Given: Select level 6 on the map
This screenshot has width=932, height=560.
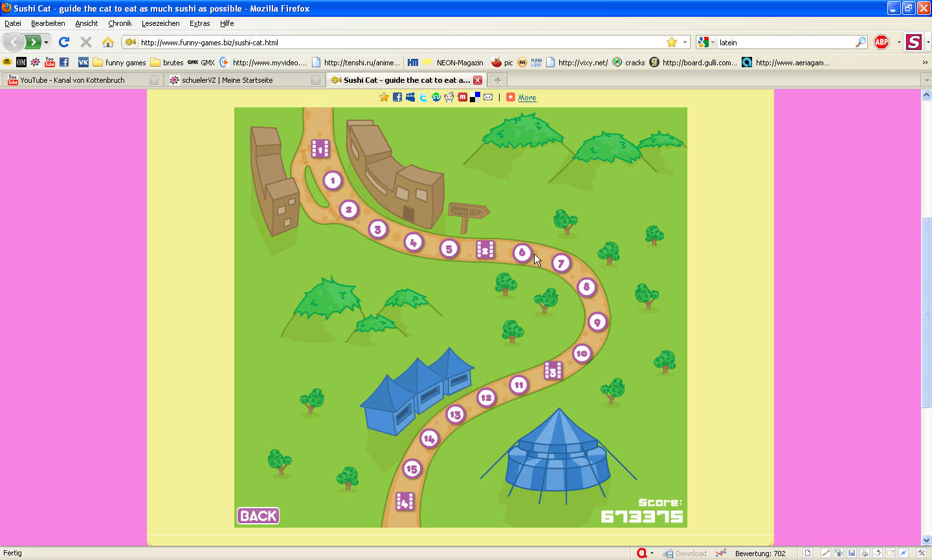Looking at the screenshot, I should click(522, 253).
